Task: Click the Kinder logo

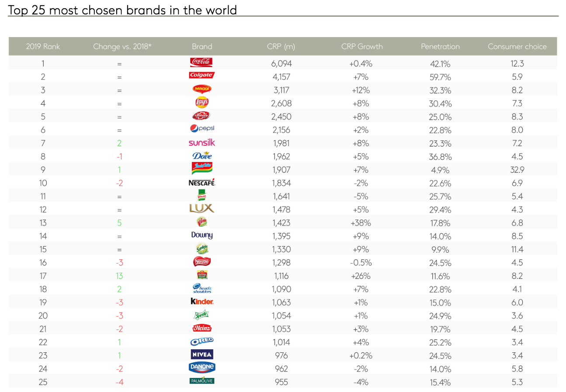Action: 202,302
